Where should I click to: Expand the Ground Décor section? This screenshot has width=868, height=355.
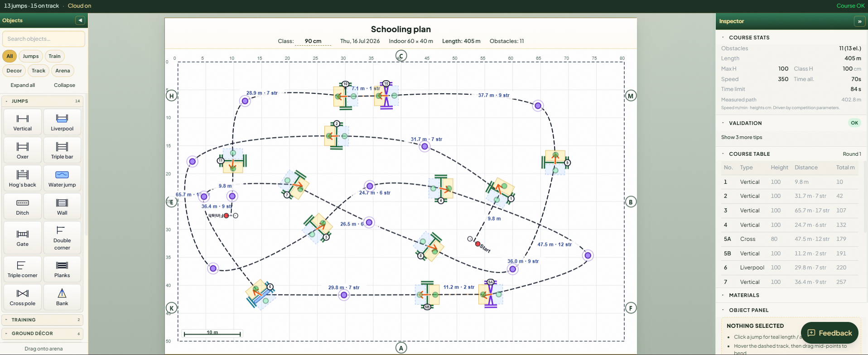[x=43, y=333]
